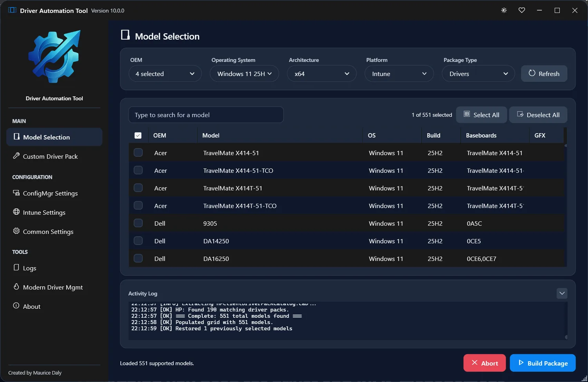Image resolution: width=588 pixels, height=382 pixels.
Task: Click the Logs document icon
Action: click(x=16, y=267)
